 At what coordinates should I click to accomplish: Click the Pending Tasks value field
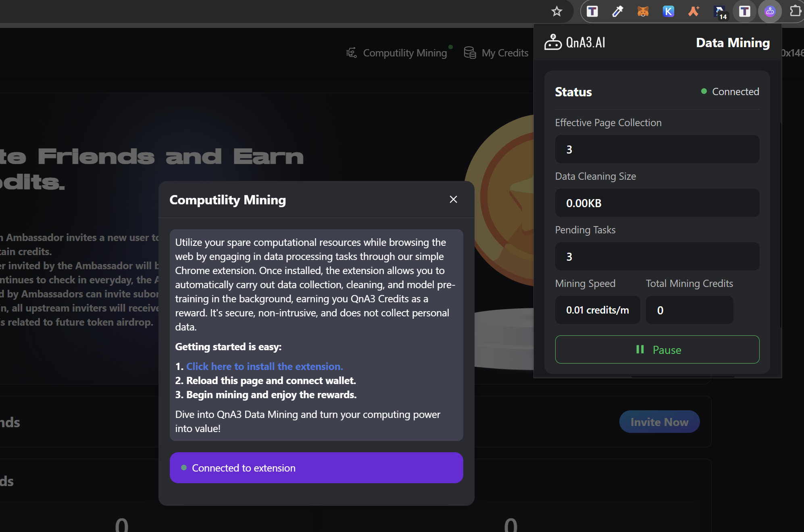[x=657, y=256]
